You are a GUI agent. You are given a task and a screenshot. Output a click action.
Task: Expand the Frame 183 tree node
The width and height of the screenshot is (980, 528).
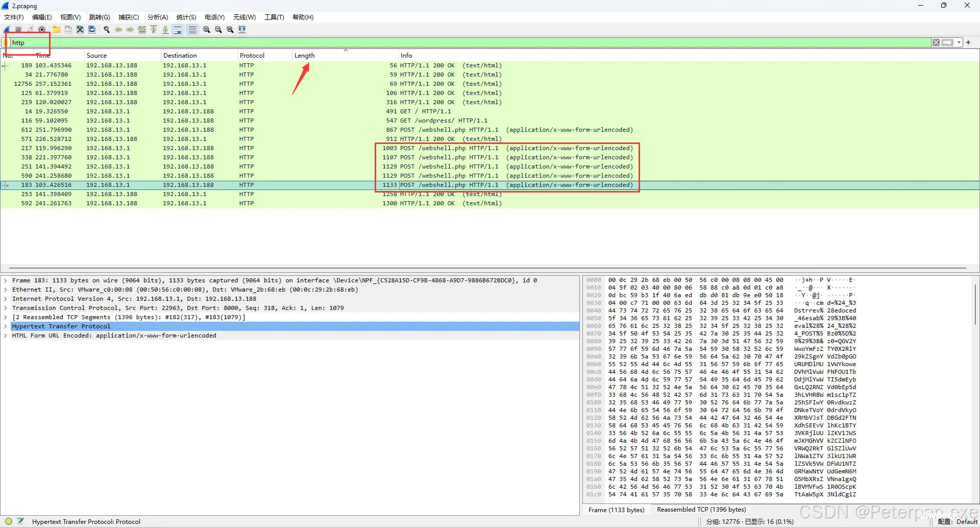[x=6, y=280]
